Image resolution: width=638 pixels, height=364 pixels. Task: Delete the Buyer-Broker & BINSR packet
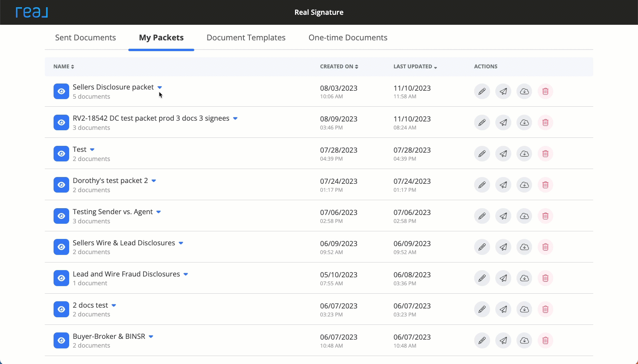tap(545, 341)
